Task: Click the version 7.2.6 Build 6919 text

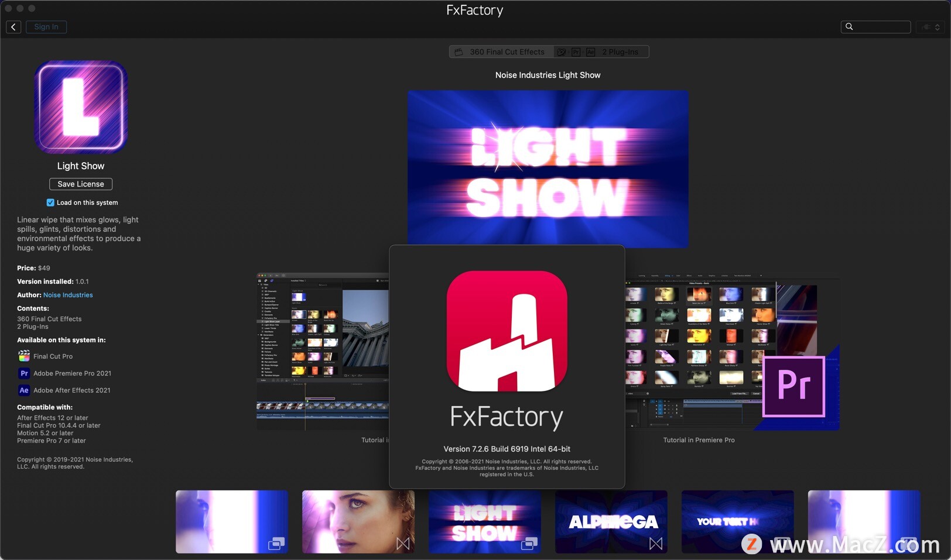Action: tap(507, 449)
